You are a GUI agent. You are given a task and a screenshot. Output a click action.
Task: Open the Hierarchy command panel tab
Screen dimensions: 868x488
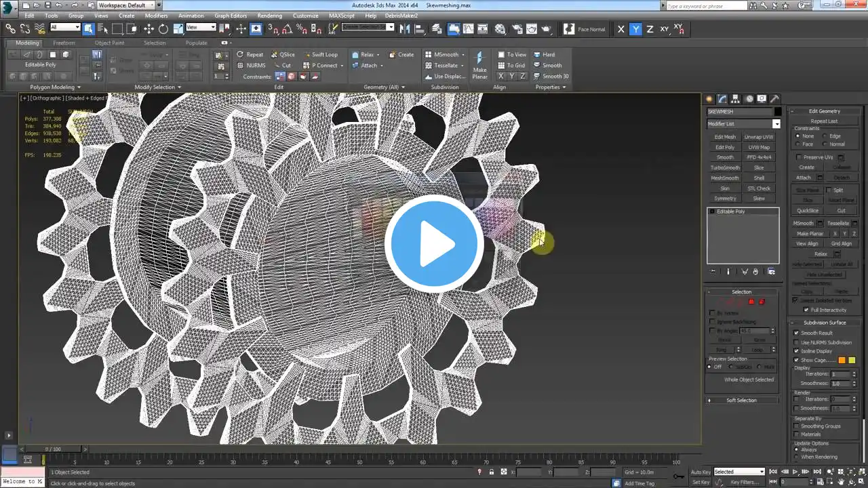coord(736,99)
